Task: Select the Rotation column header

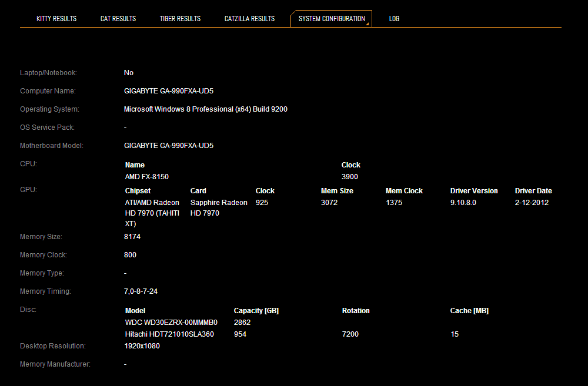Action: point(356,311)
